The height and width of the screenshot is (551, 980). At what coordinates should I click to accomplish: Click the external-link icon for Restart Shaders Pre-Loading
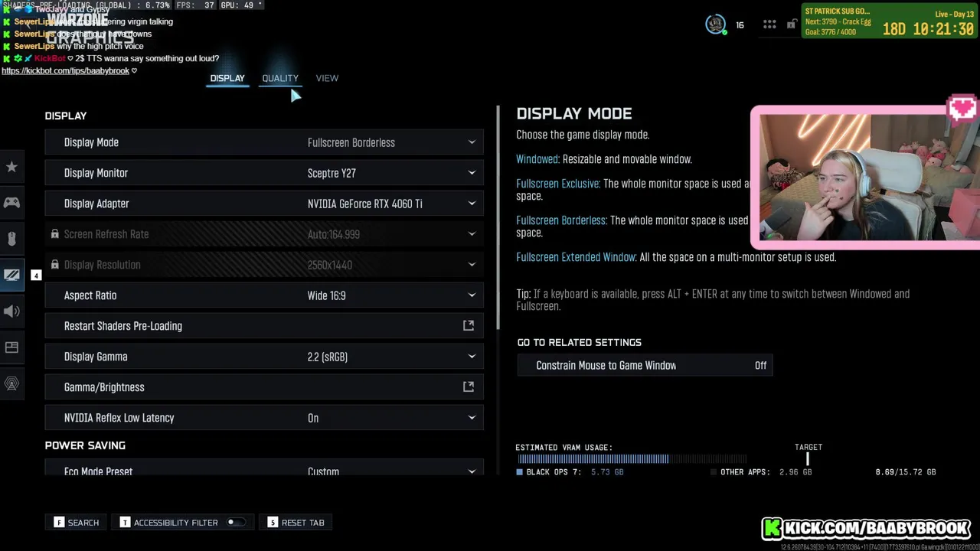click(469, 326)
